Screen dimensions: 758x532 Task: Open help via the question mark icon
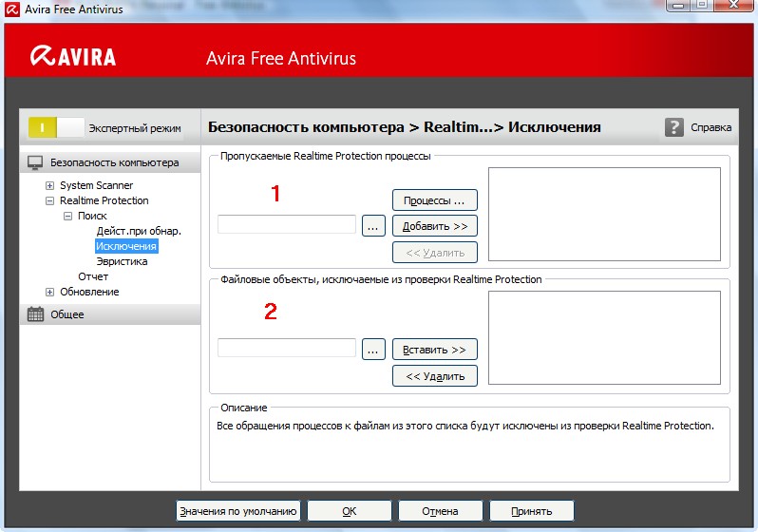click(673, 127)
